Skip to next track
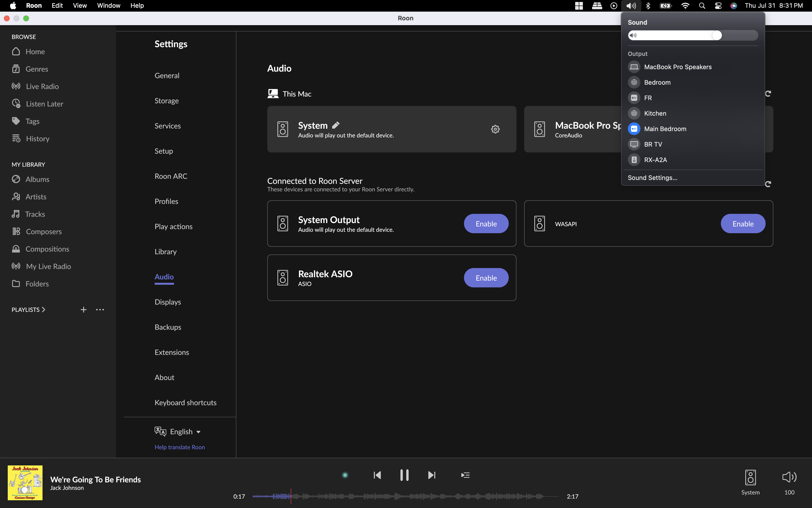This screenshot has height=508, width=812. coord(432,475)
